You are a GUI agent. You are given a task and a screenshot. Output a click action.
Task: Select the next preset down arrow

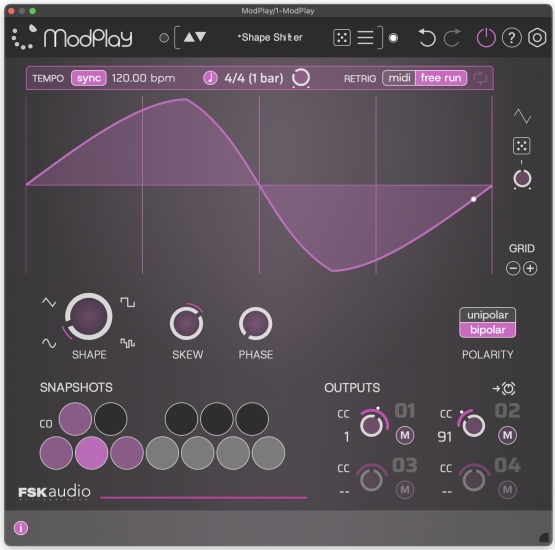[201, 37]
